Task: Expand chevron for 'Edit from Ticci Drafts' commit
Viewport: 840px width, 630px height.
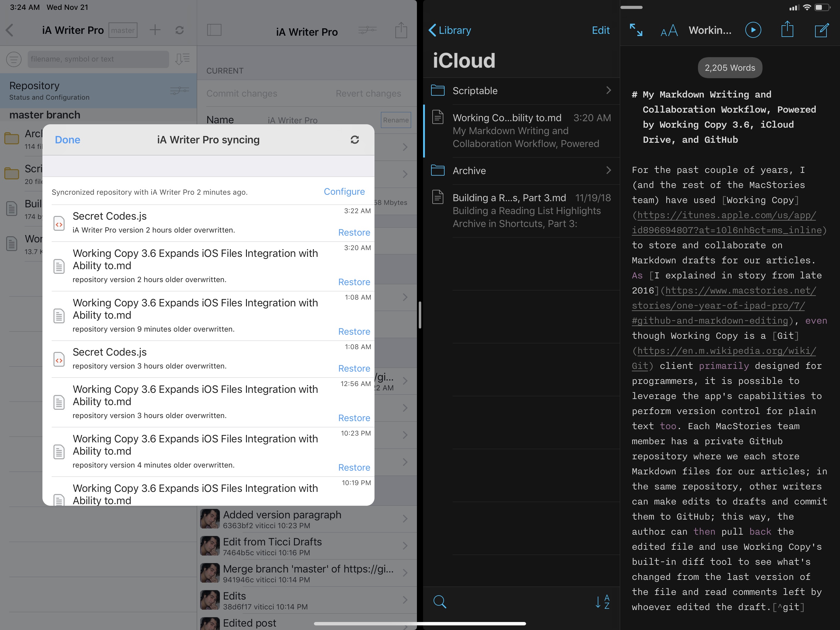Action: 405,546
